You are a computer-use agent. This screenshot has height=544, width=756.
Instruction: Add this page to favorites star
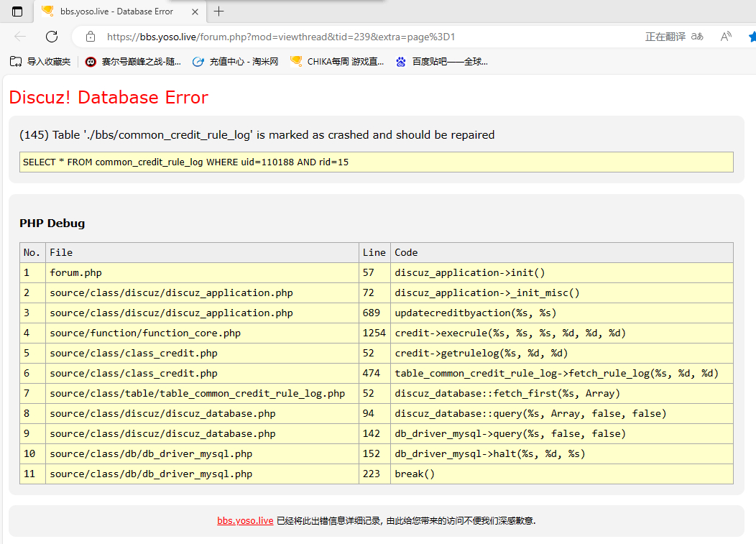[752, 37]
